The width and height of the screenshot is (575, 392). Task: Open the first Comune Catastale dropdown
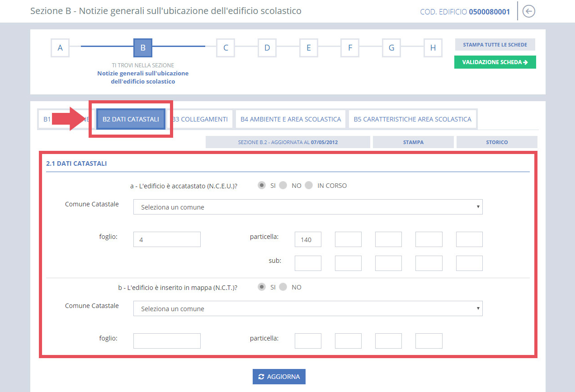click(307, 207)
